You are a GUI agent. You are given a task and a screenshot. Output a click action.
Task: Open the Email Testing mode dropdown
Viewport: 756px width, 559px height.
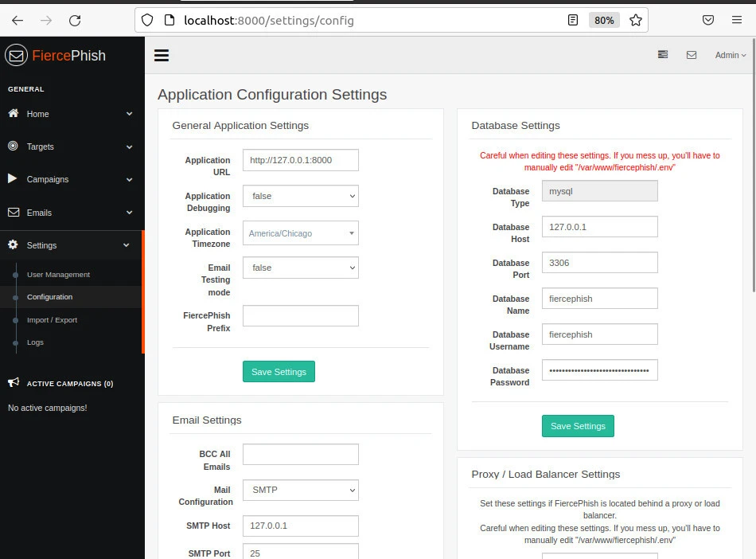(x=300, y=268)
